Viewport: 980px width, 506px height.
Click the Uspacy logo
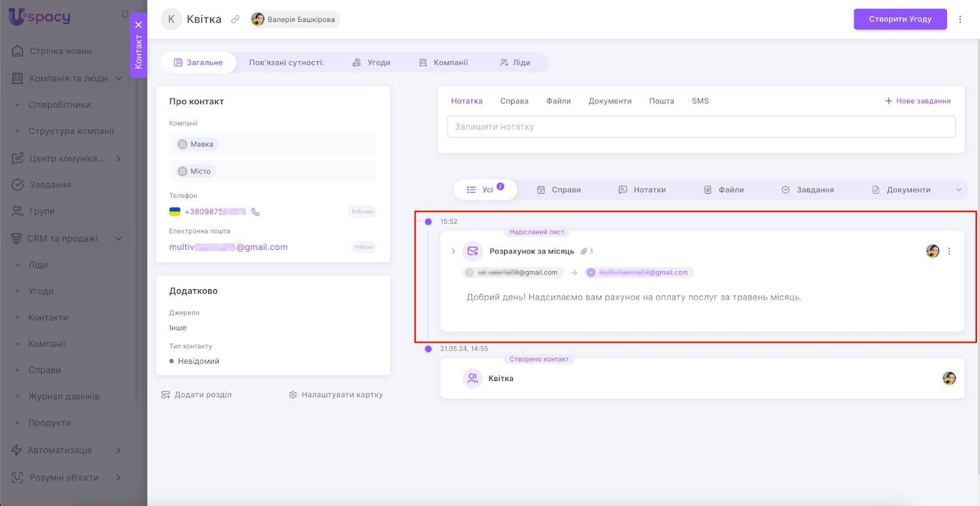click(40, 17)
